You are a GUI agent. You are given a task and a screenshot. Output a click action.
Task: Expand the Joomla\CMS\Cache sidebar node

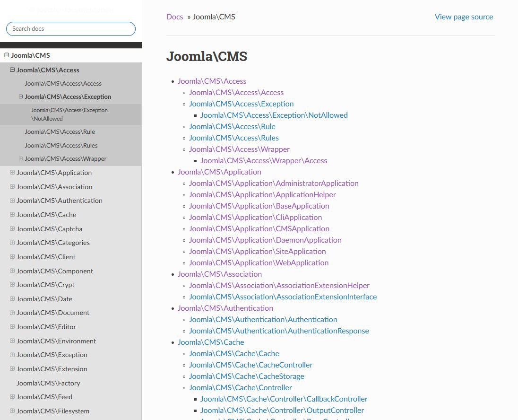coord(12,214)
